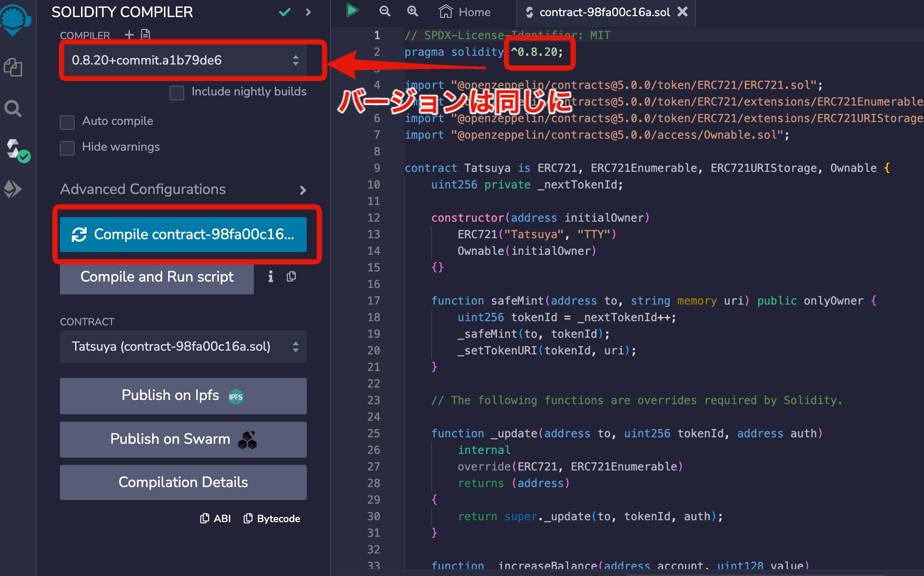
Task: Open the File Explorer sidebar icon
Action: pyautogui.click(x=13, y=67)
